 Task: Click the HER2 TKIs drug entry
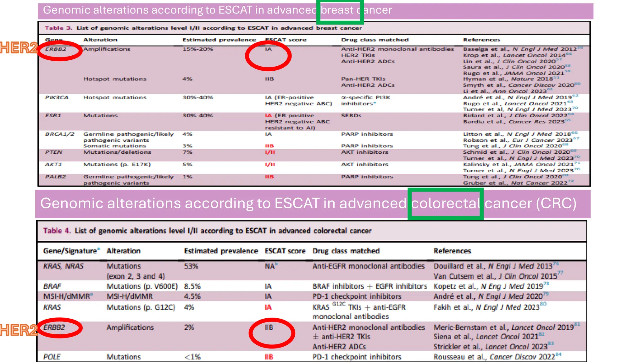click(x=358, y=55)
